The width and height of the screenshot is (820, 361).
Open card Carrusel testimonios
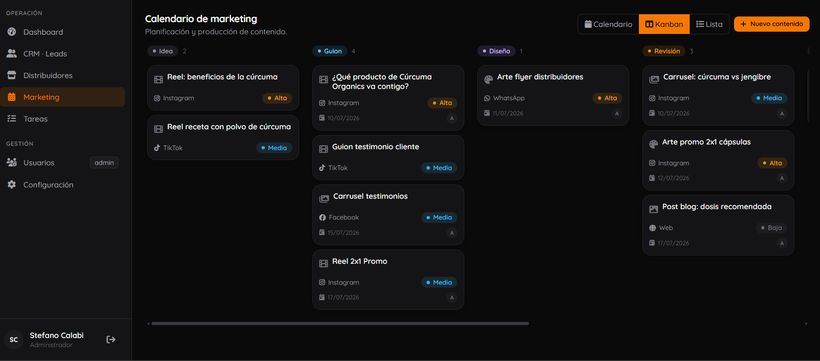pyautogui.click(x=388, y=215)
